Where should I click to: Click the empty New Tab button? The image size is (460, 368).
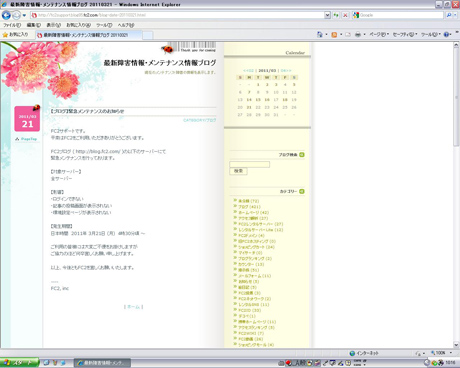[148, 35]
